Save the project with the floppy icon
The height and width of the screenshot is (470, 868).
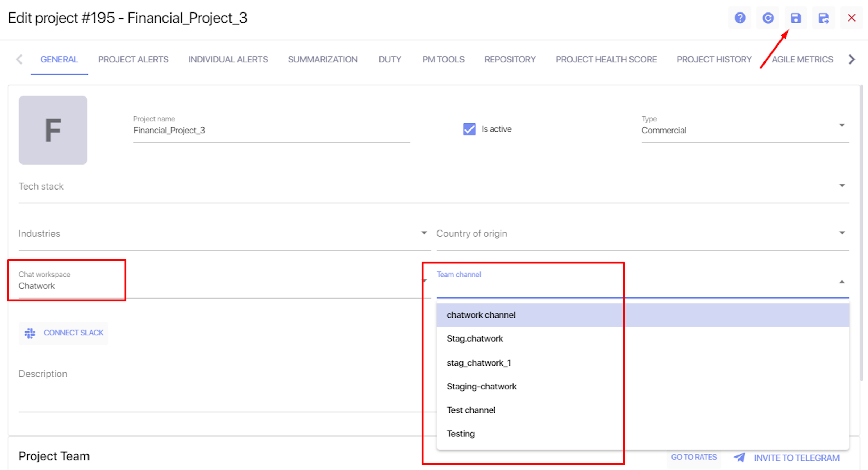coord(796,18)
